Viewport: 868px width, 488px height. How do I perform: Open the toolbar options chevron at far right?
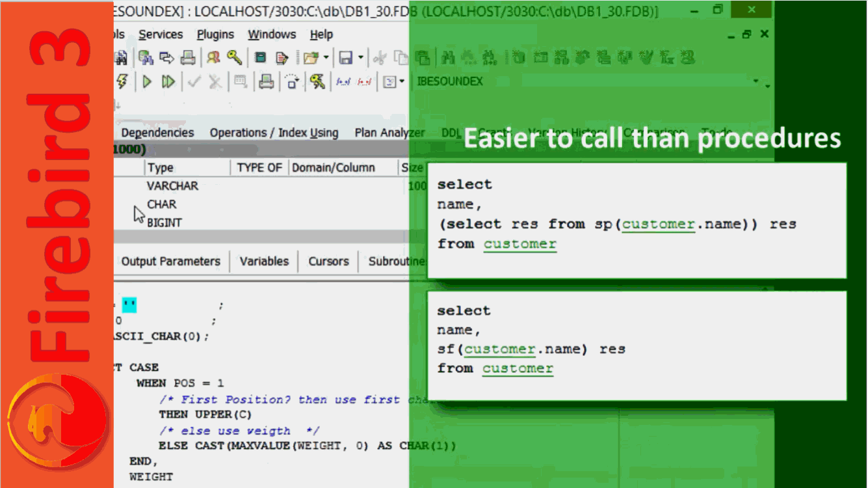[768, 85]
